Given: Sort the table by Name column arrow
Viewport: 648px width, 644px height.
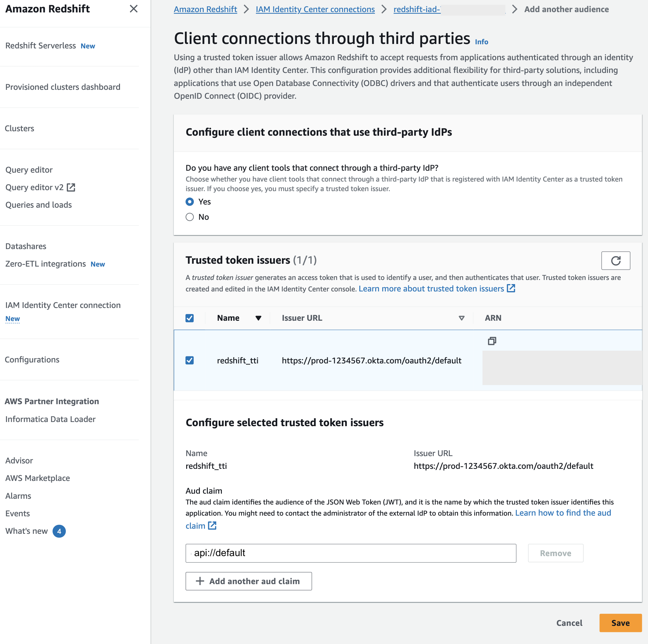Looking at the screenshot, I should click(x=258, y=318).
